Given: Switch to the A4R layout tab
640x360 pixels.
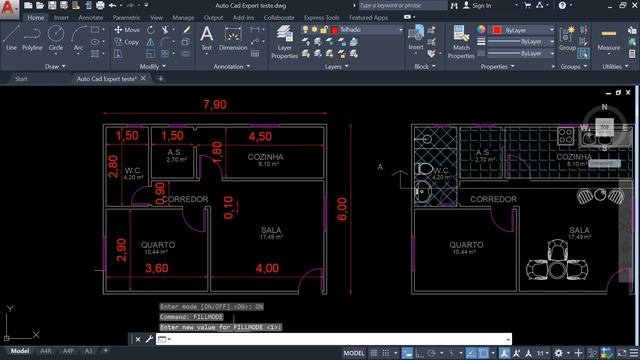Looking at the screenshot, I should (x=46, y=351).
